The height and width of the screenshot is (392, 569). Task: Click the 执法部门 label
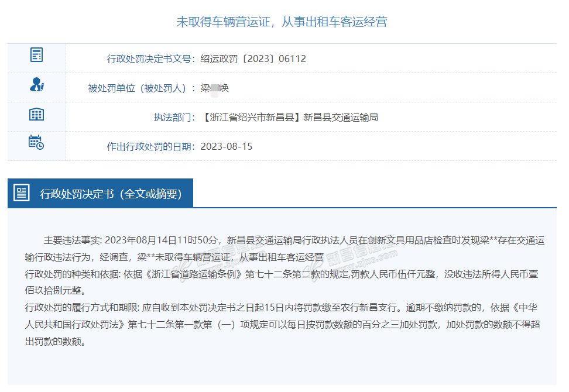tap(174, 117)
